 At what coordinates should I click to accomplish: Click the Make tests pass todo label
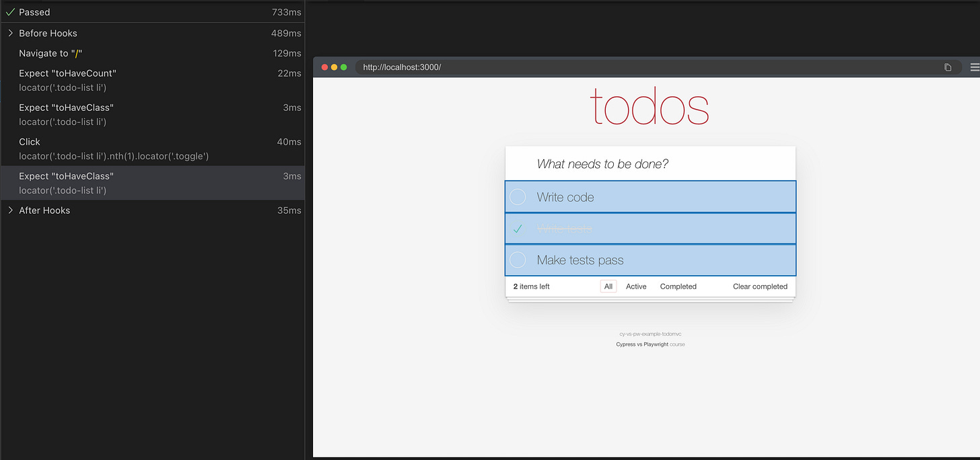[580, 260]
